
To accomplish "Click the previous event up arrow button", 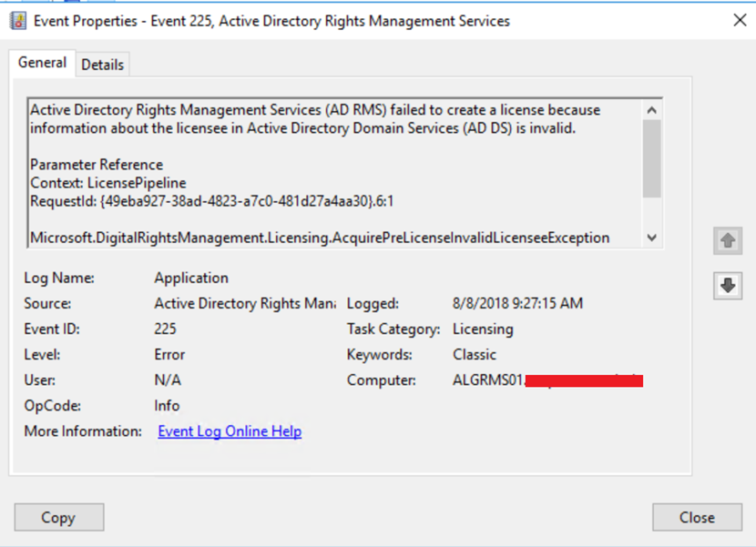I will click(728, 240).
